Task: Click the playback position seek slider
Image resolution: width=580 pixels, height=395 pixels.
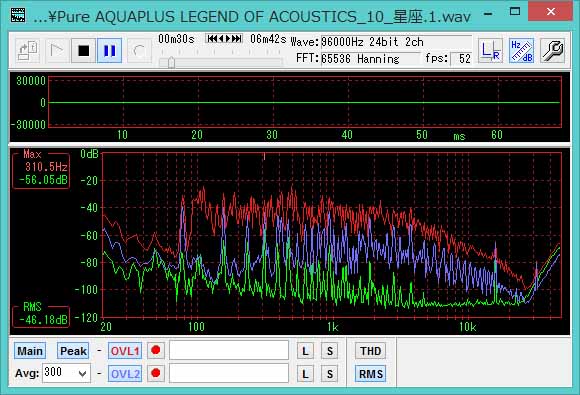Action: pos(220,62)
